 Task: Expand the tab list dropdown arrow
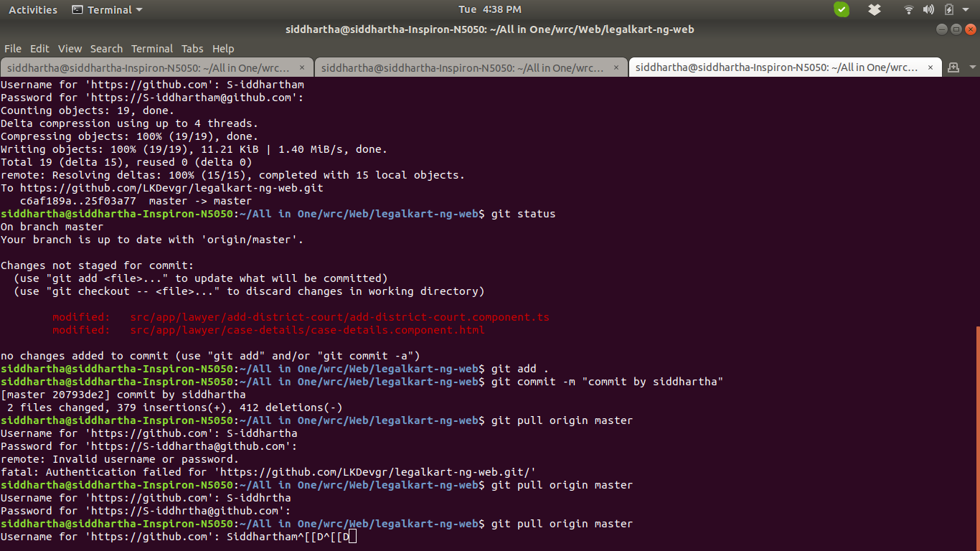pos(972,67)
